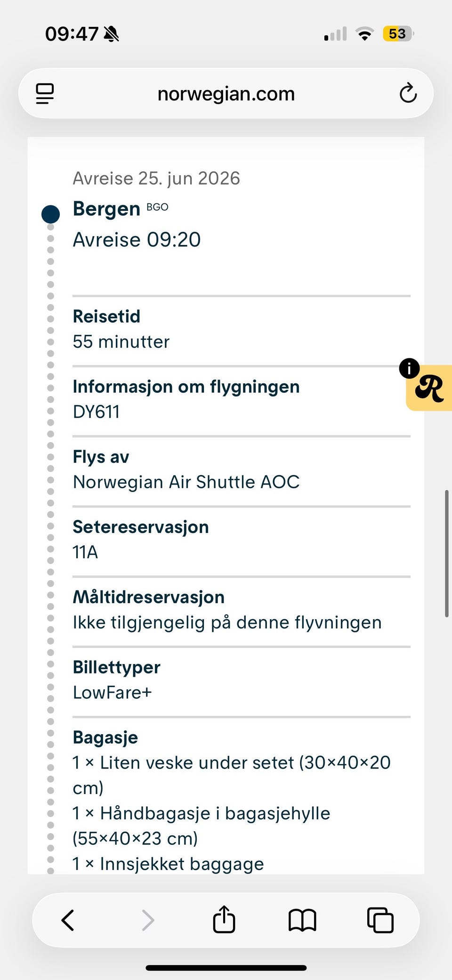Show open tabs overview icon
The image size is (452, 980).
coord(380,920)
